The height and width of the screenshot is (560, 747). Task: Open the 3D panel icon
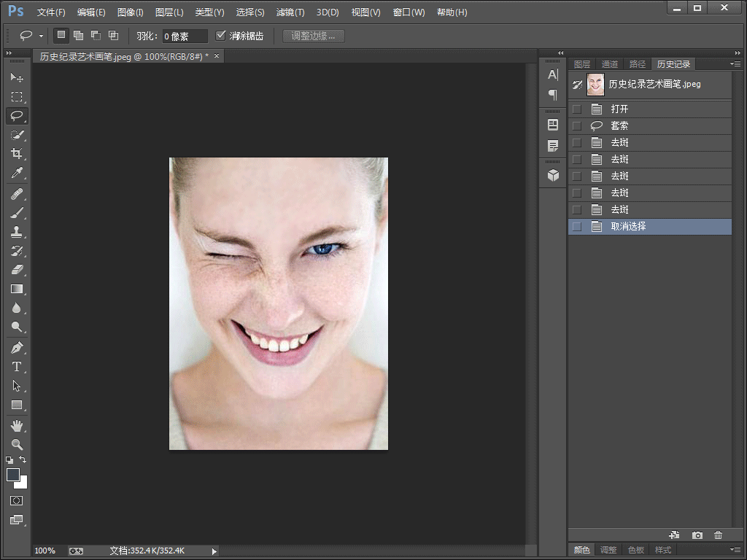(x=553, y=176)
